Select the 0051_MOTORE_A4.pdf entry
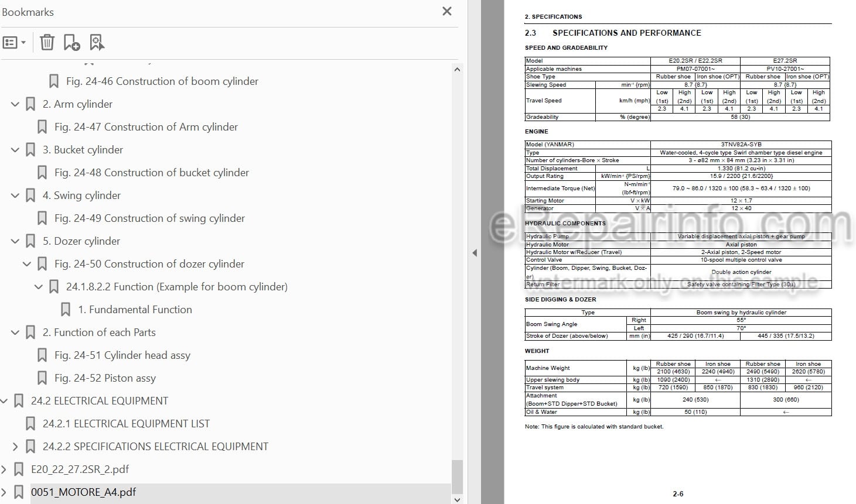Viewport: 856px width, 504px height. coord(83,492)
